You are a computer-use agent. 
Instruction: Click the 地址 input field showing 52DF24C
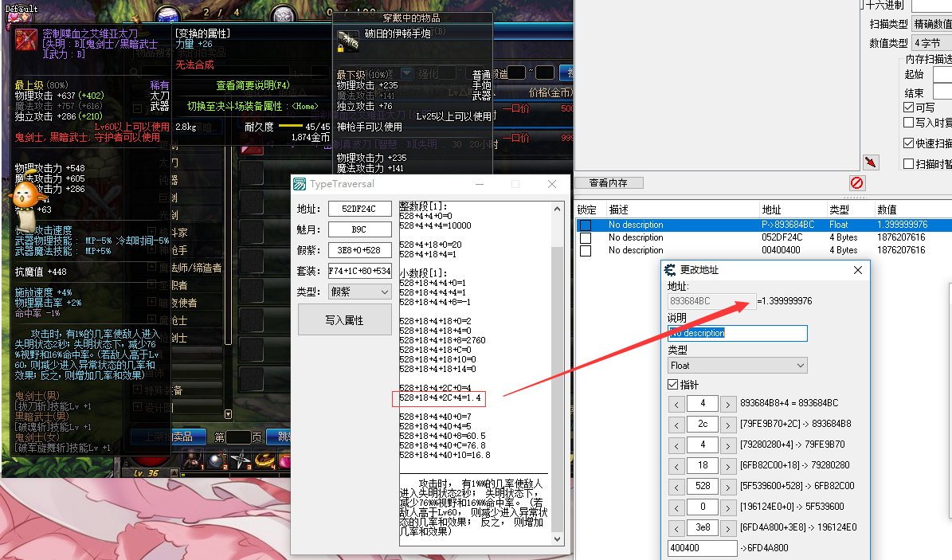[x=360, y=209]
